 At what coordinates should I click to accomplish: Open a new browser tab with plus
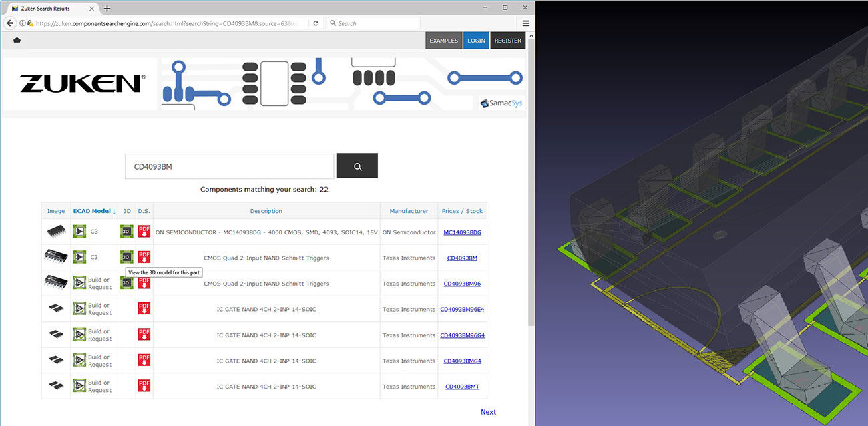107,9
